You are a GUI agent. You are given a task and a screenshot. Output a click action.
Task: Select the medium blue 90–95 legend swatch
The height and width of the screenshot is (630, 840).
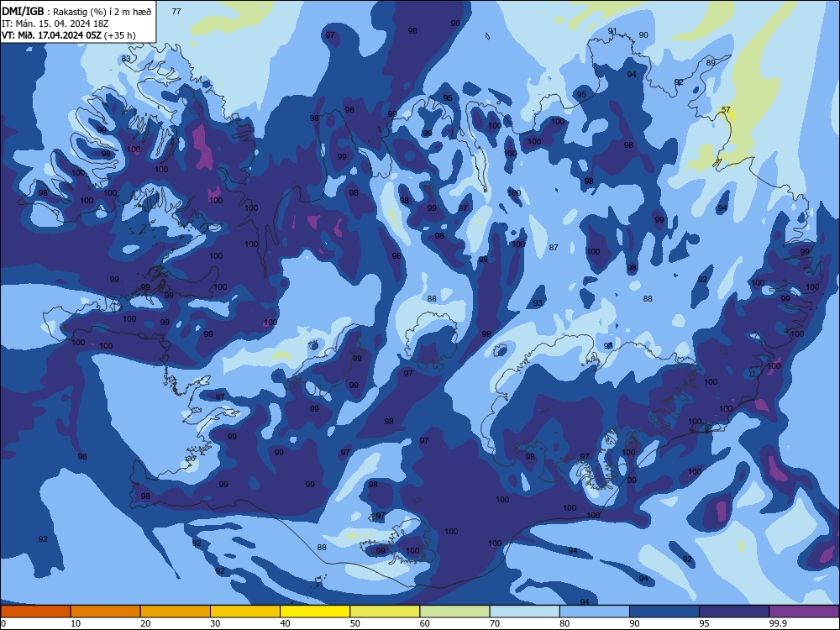click(664, 612)
